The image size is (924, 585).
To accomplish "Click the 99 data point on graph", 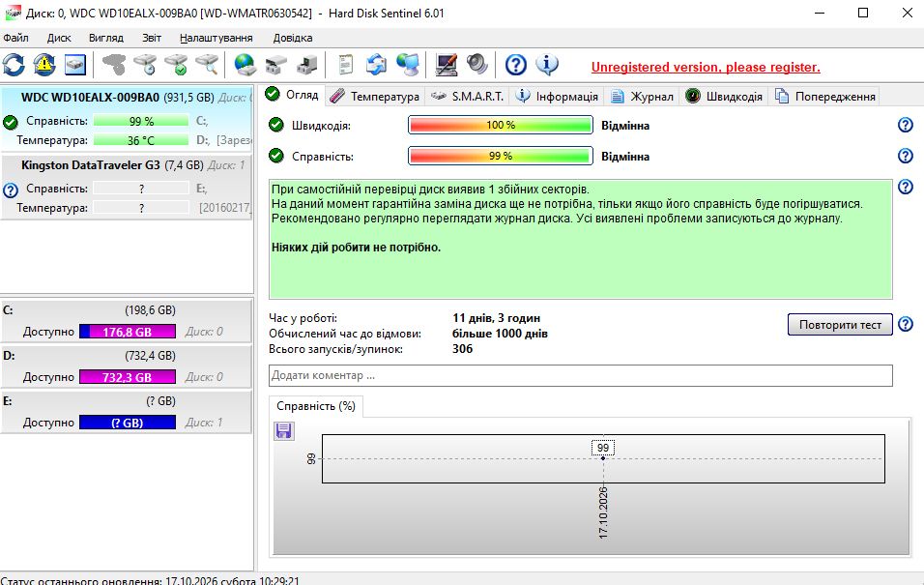I will (x=603, y=458).
